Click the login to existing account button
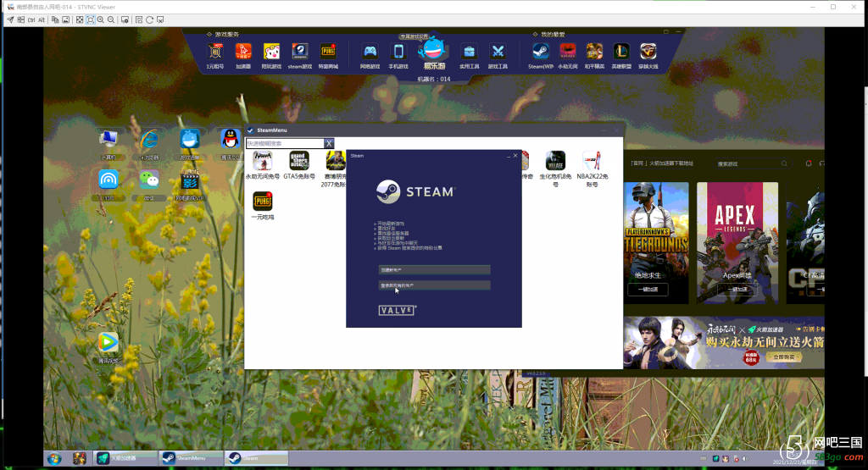 point(435,285)
